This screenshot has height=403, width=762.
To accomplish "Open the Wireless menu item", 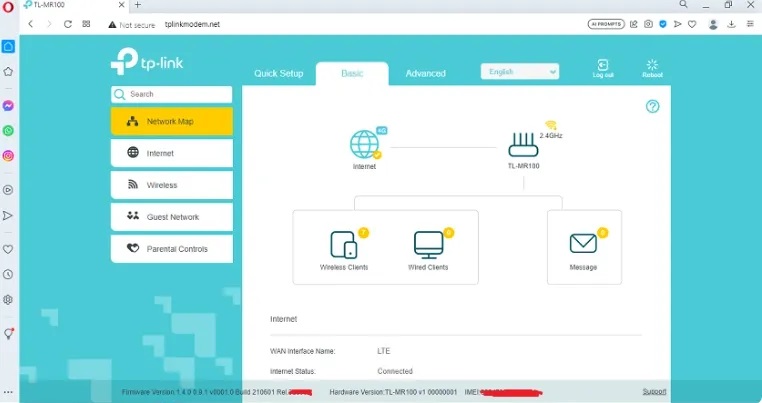I will click(x=172, y=185).
